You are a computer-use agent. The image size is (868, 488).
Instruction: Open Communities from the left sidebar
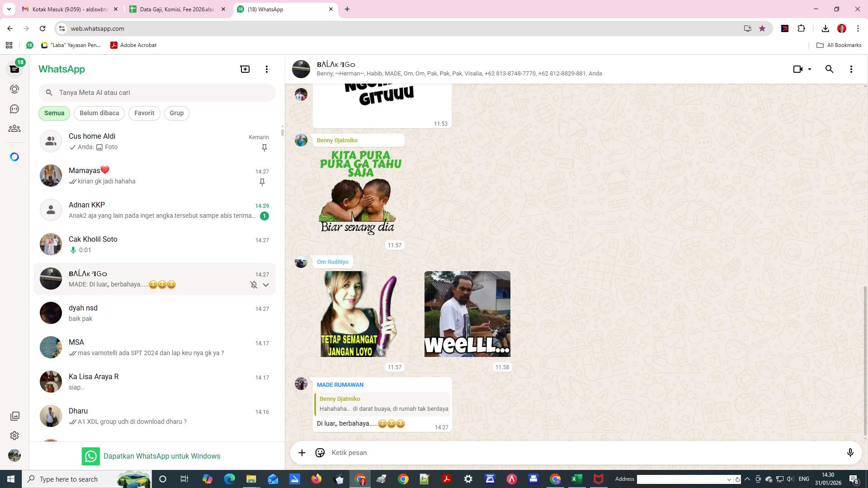click(x=14, y=128)
